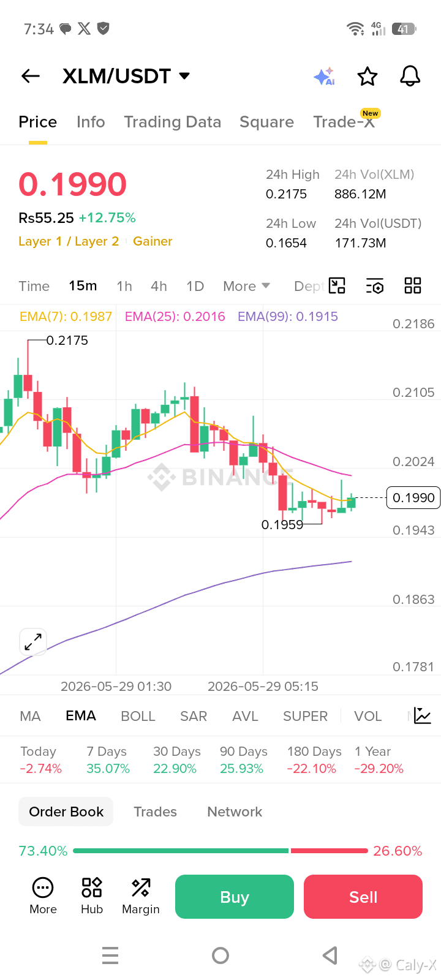Expand the chart to fullscreen
This screenshot has height=980, width=441.
(33, 642)
